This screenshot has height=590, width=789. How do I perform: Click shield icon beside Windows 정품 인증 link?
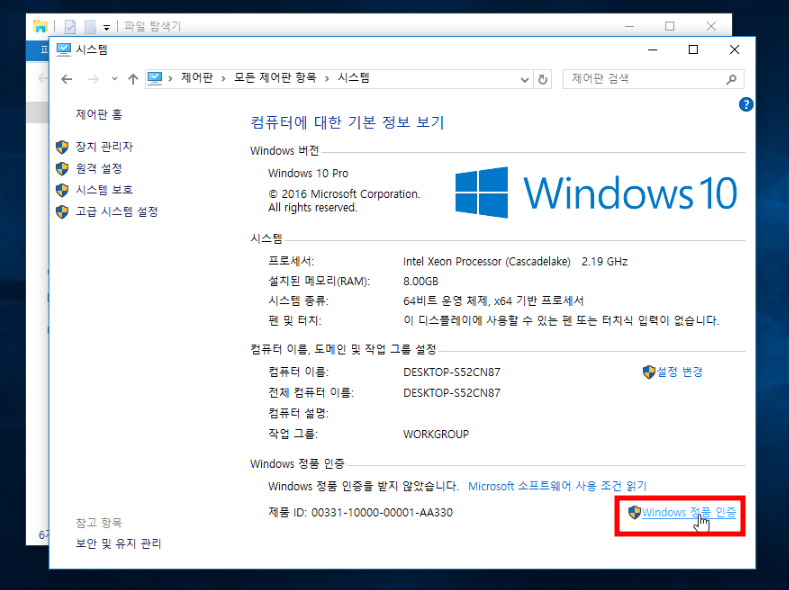(635, 513)
